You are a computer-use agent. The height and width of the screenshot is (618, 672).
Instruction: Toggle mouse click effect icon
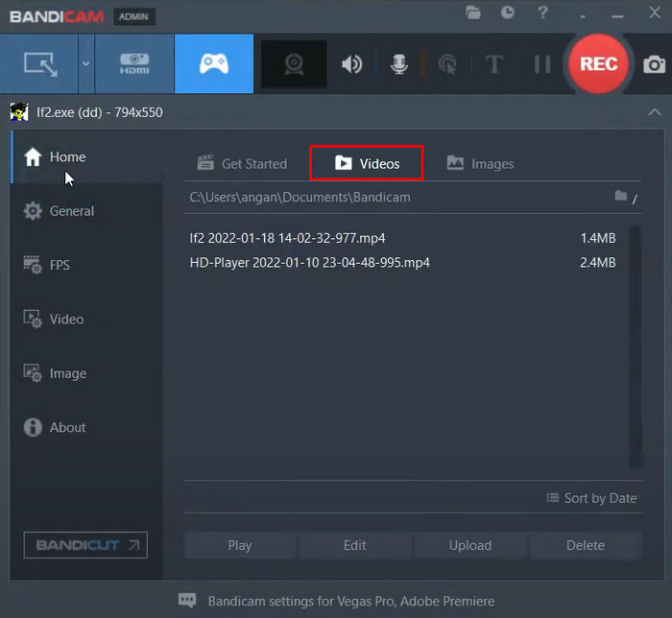click(447, 64)
